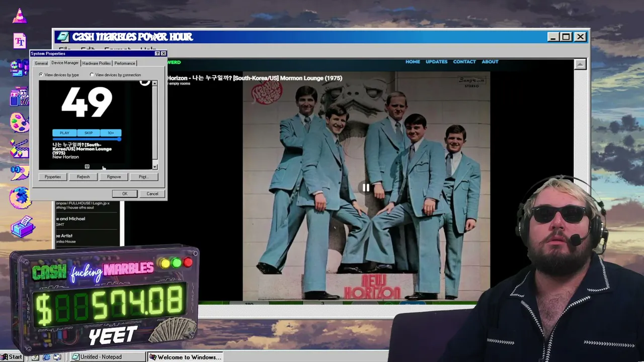Open the paint palette desktop icon
The height and width of the screenshot is (362, 644).
(20, 122)
